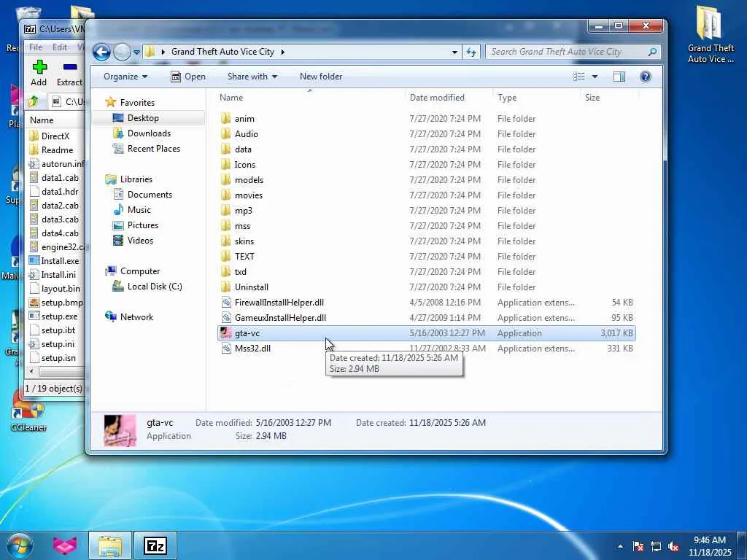
Task: Open the Windows Explorer taskbar button
Action: 110,545
